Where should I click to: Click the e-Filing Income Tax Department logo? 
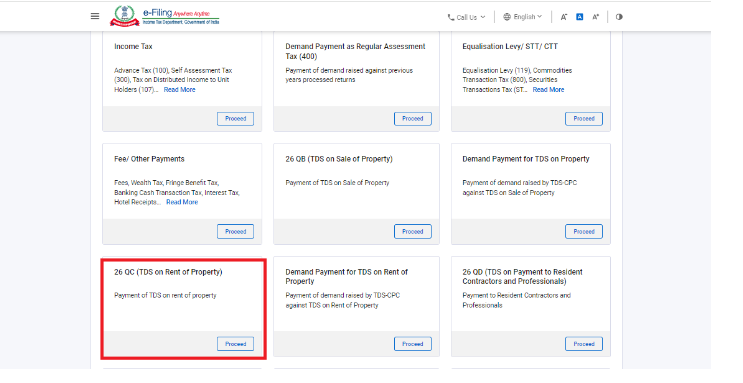click(x=164, y=16)
